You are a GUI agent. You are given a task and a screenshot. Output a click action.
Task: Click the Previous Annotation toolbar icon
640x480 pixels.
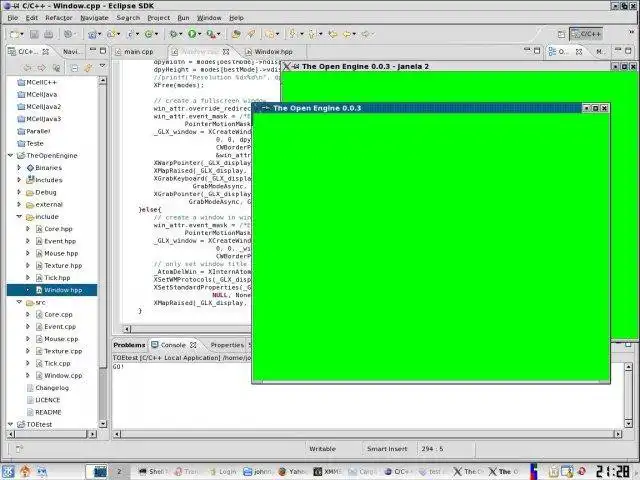pos(312,34)
